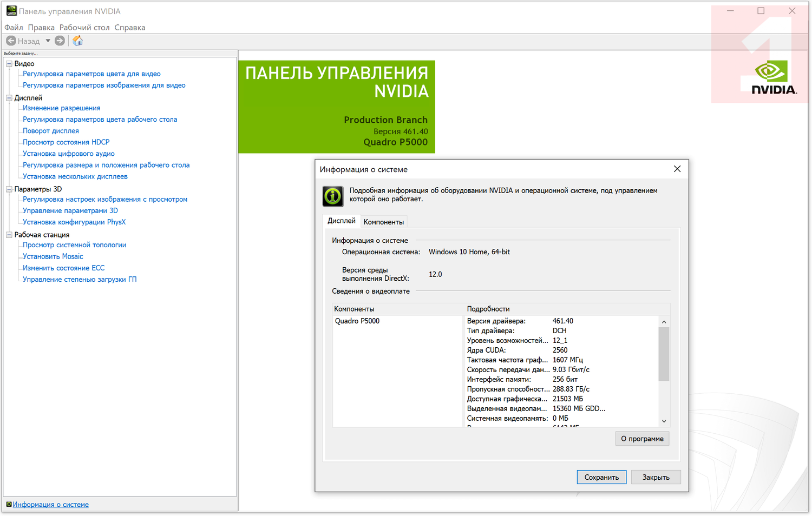The width and height of the screenshot is (812, 516).
Task: Click the Forward arrow icon
Action: click(x=60, y=41)
